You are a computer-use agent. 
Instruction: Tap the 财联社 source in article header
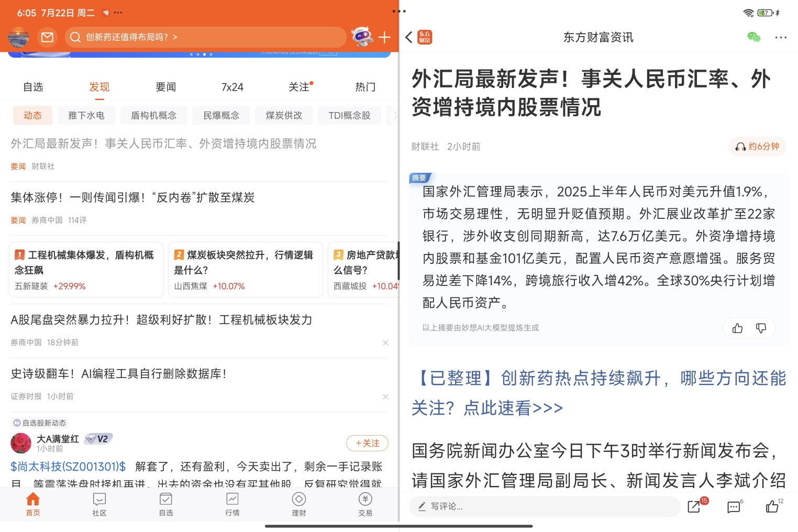[x=425, y=147]
